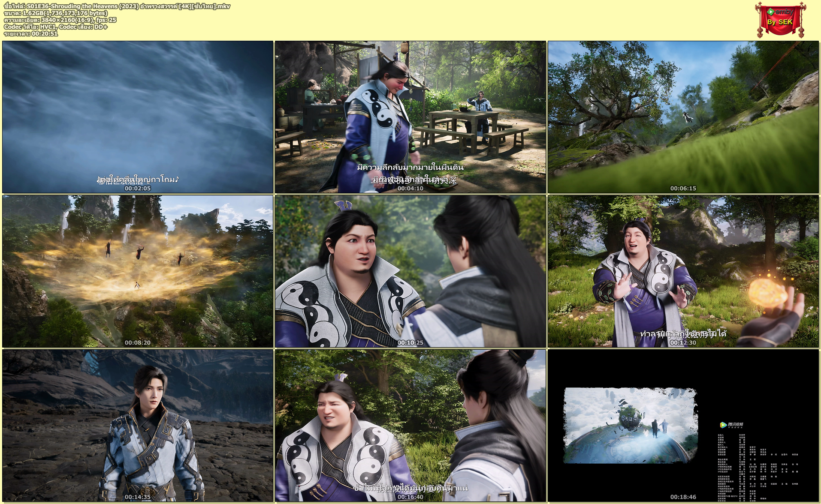The image size is (821, 504).
Task: Click the Emby By SEK banner logo
Action: pyautogui.click(x=780, y=19)
